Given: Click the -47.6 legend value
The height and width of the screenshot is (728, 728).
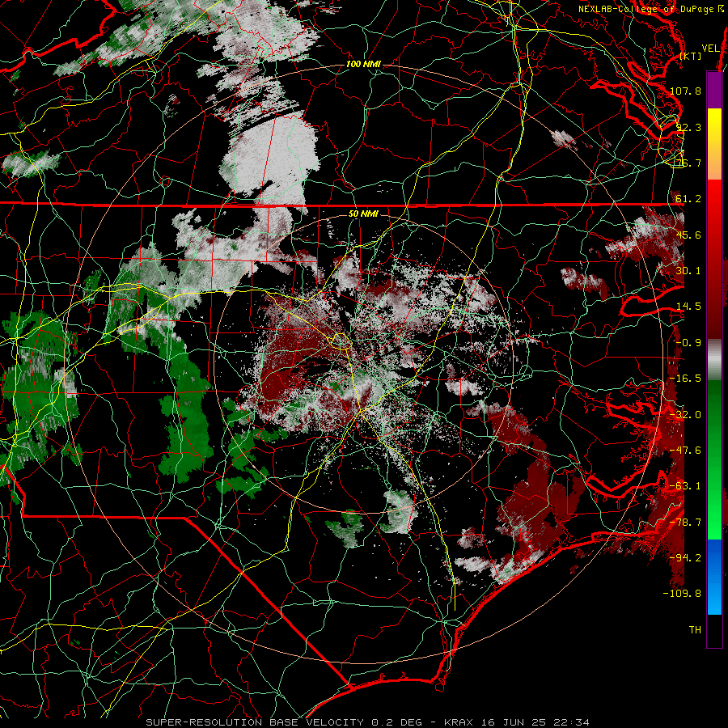Looking at the screenshot, I should coord(685,451).
